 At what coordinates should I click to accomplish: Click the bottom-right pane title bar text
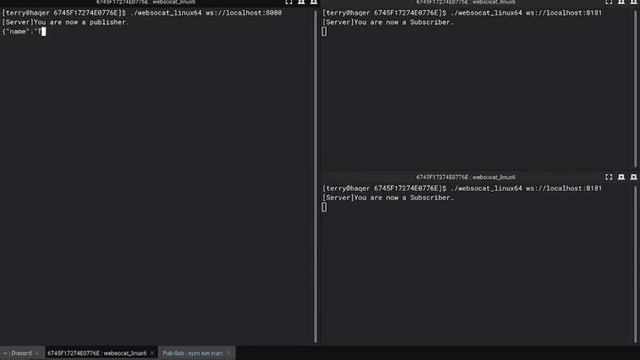click(x=465, y=177)
